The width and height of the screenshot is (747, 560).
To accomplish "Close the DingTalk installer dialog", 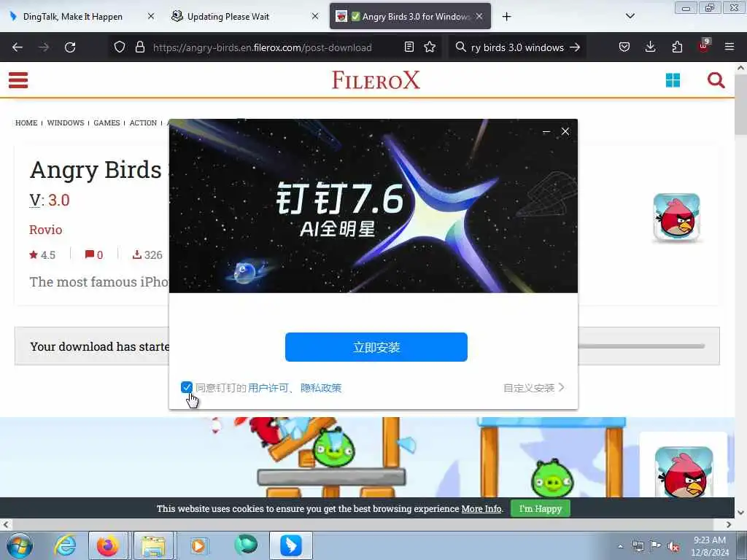I will [x=565, y=131].
